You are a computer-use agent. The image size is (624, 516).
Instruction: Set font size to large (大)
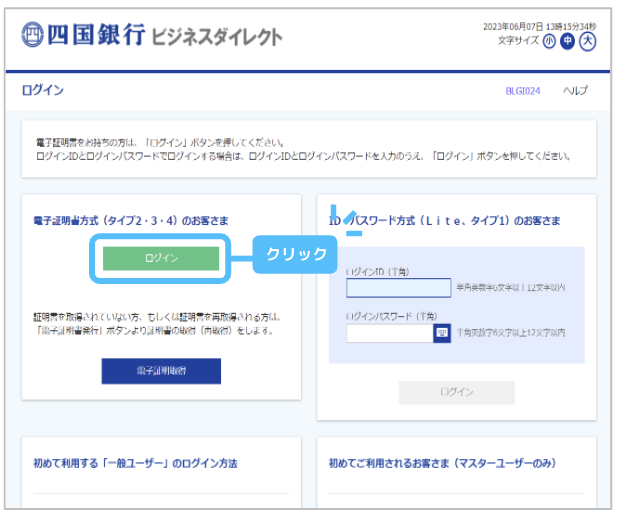[x=587, y=41]
